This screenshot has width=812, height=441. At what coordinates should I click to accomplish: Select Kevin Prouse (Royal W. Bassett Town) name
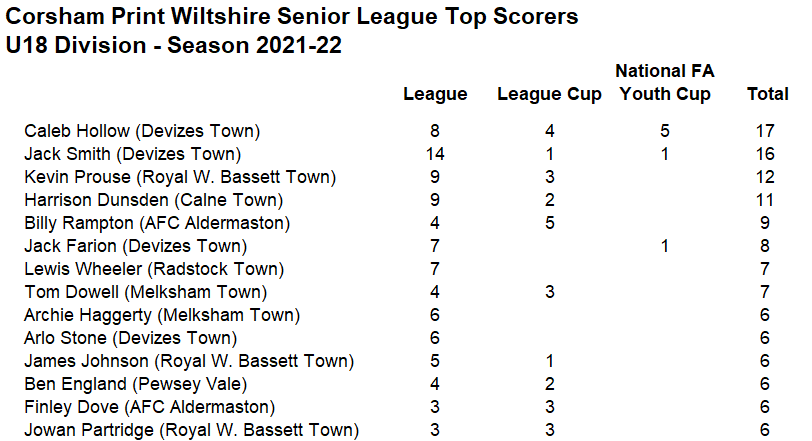(x=180, y=177)
